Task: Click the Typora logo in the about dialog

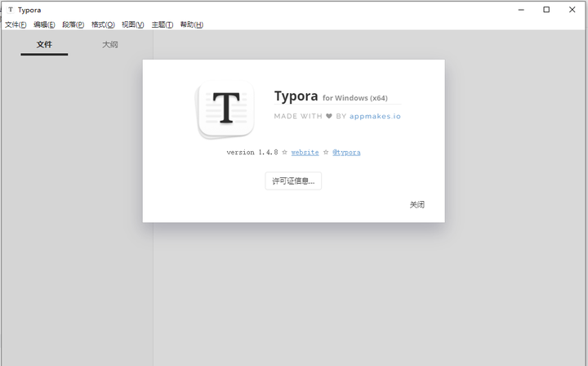Action: tap(225, 110)
